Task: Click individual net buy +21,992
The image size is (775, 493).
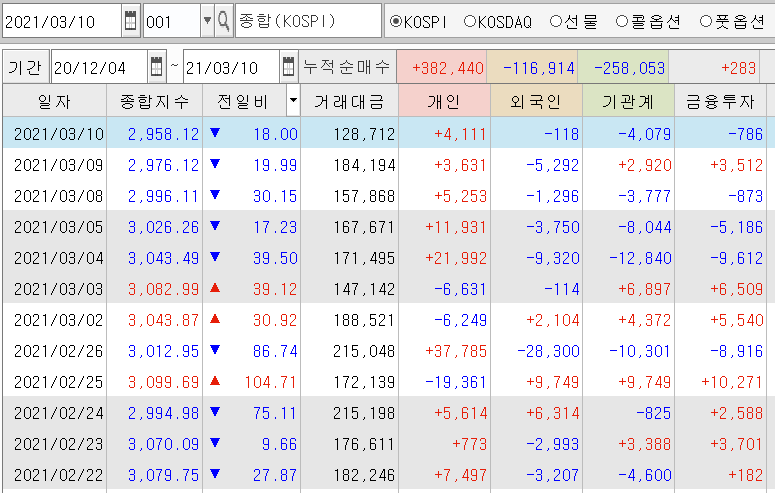Action: (456, 258)
